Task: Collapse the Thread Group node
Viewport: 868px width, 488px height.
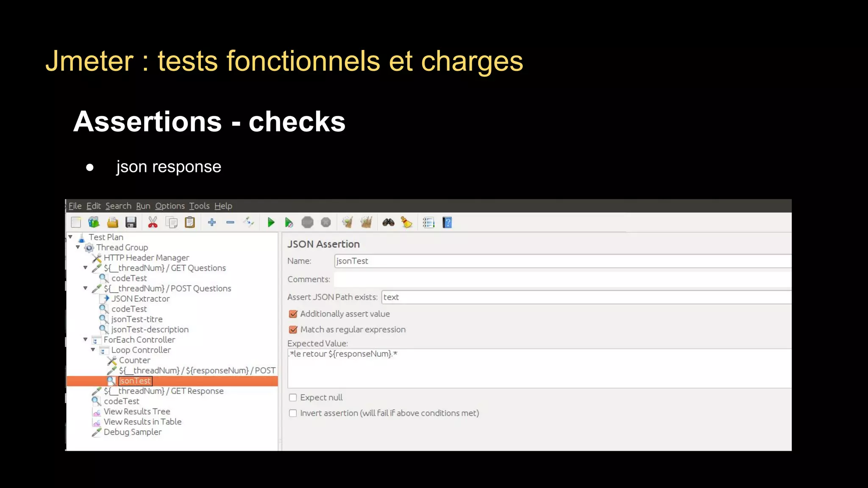Action: click(x=78, y=247)
